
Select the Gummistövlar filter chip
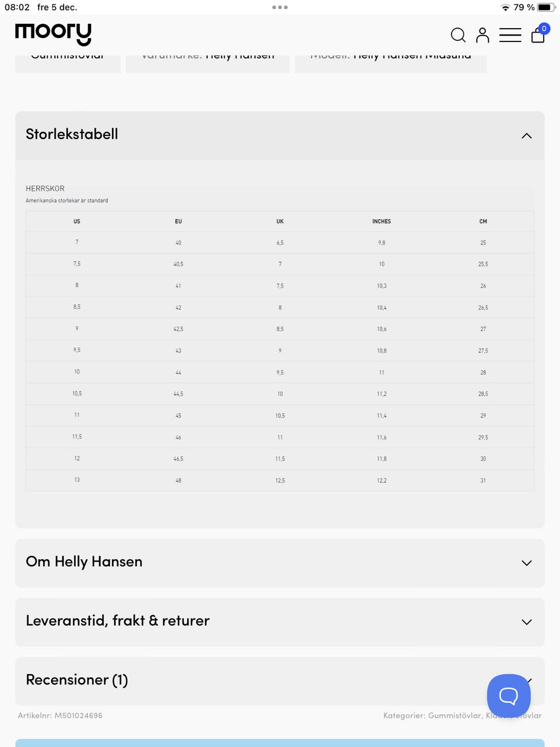(68, 58)
